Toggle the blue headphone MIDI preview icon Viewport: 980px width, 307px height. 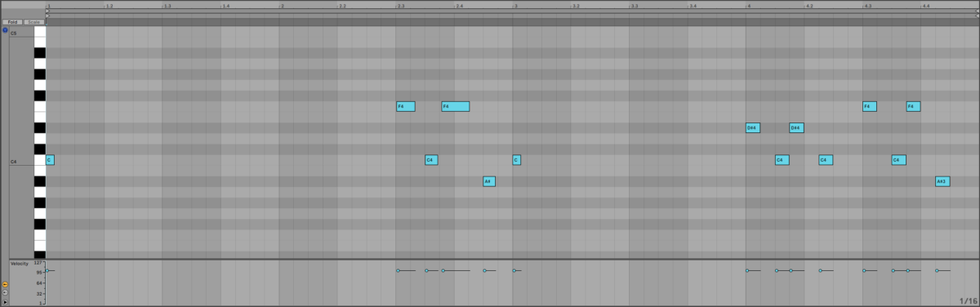5,29
